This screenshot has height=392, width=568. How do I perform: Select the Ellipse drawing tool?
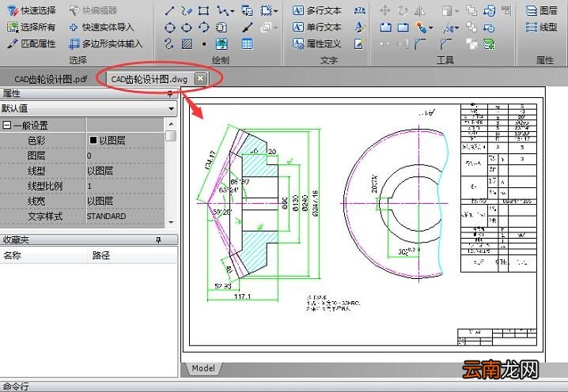click(x=187, y=28)
